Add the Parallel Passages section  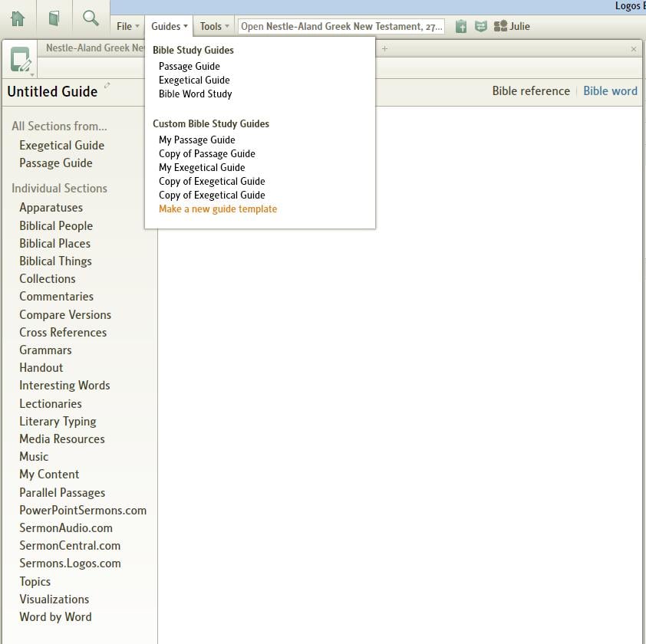(62, 492)
